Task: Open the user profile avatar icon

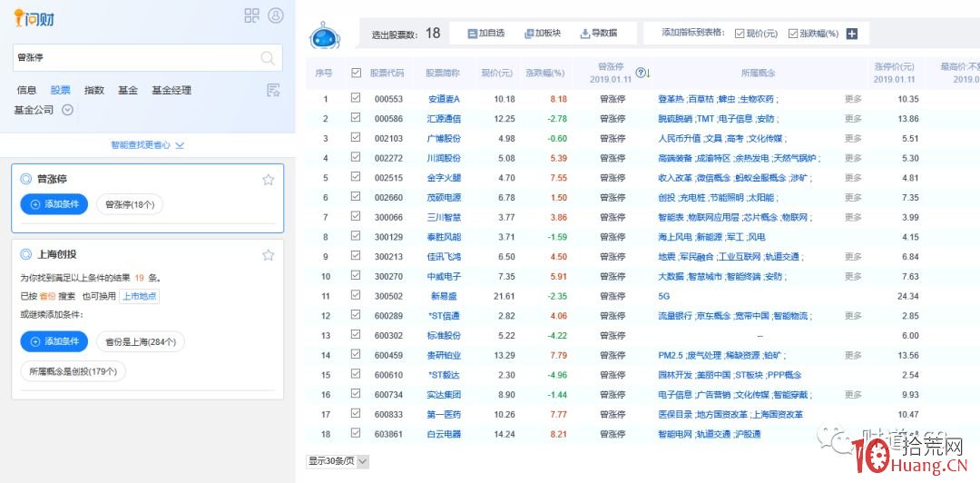Action: 276,15
